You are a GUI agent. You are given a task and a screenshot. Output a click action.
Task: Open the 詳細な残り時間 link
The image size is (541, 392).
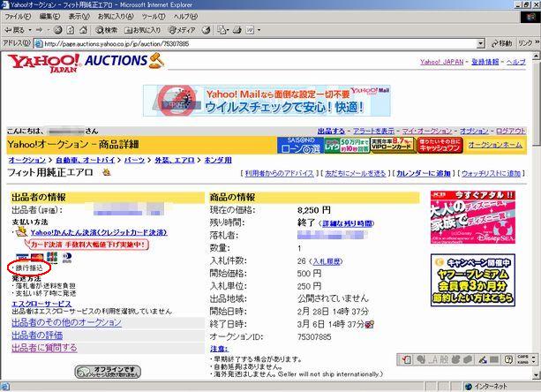pos(348,223)
